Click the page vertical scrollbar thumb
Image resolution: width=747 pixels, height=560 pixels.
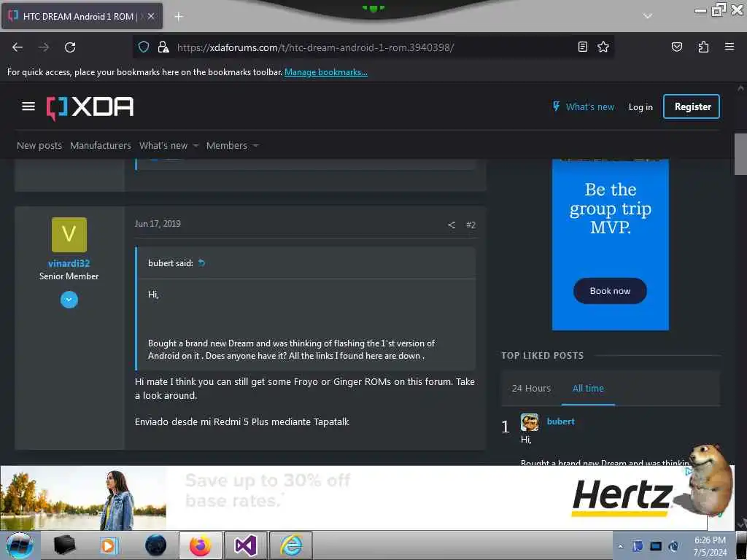740,154
